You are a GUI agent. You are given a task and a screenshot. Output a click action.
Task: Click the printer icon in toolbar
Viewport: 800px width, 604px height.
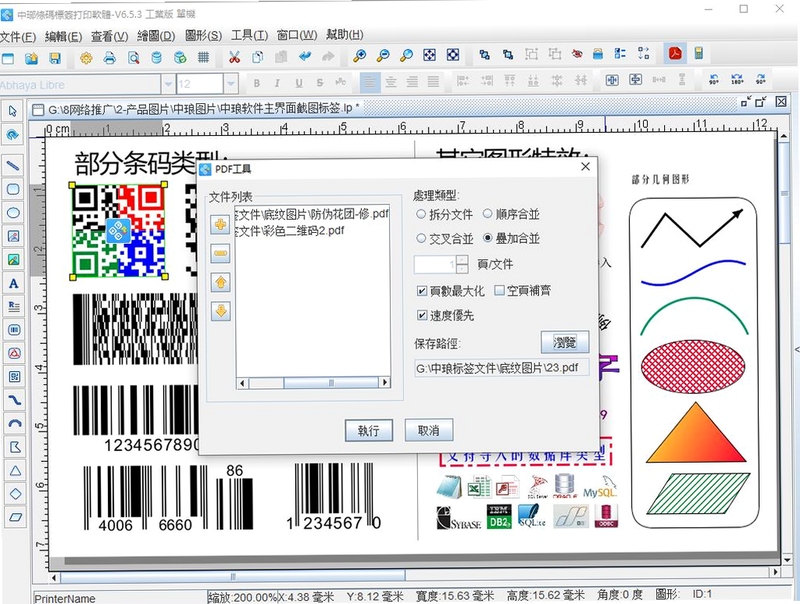(109, 58)
